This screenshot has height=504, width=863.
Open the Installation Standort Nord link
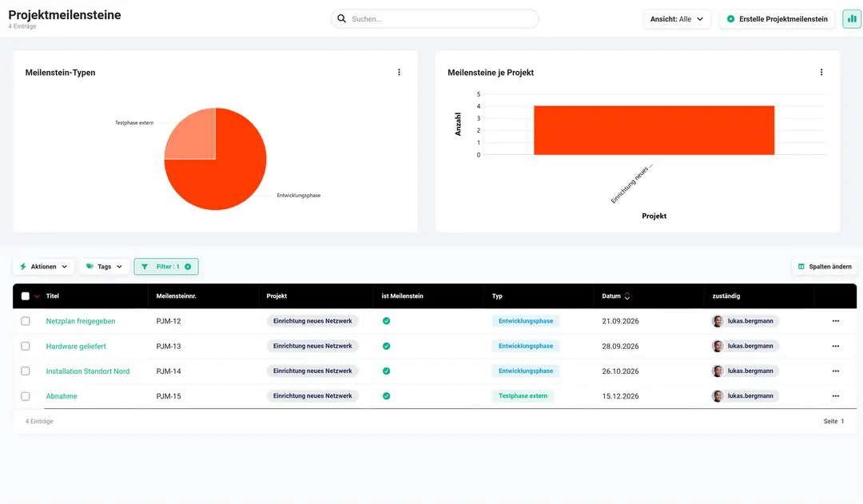[88, 371]
